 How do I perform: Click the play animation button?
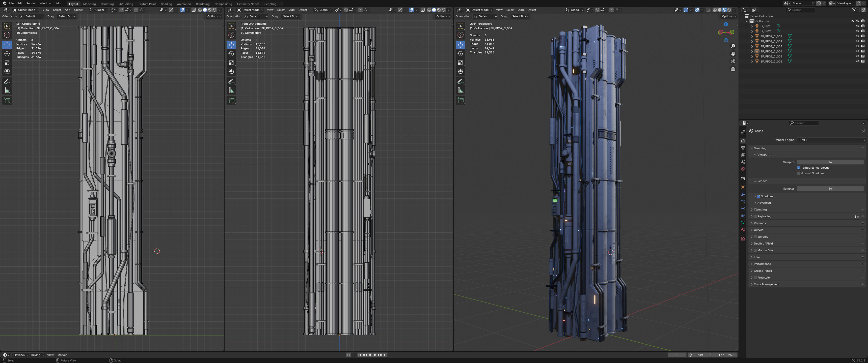pos(375,355)
